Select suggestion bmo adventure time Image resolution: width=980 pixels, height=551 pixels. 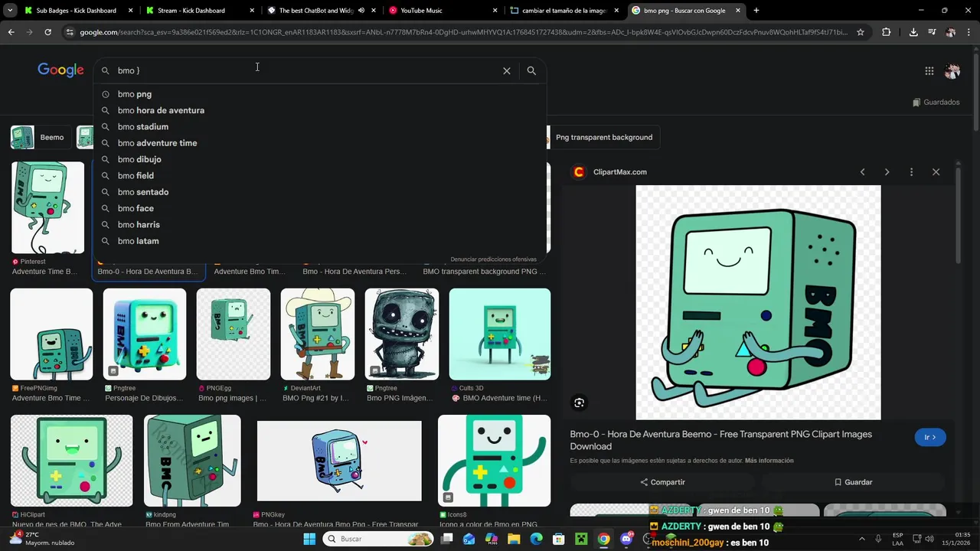(319, 143)
